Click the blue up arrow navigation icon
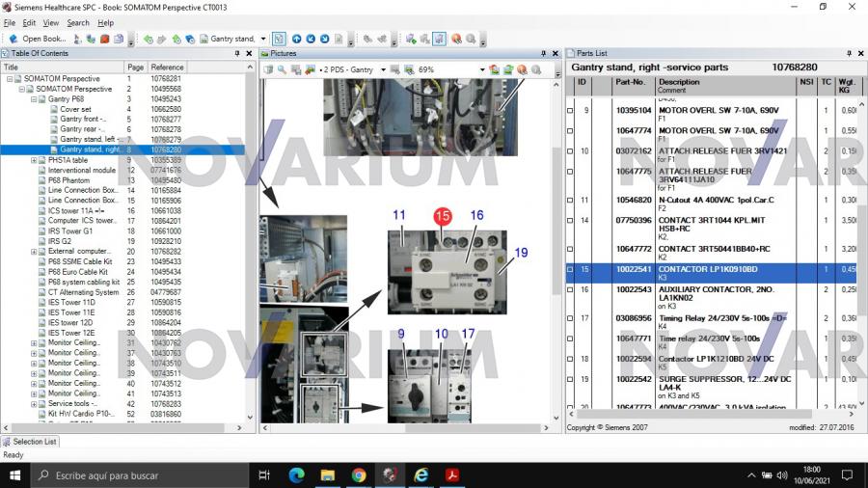The height and width of the screenshot is (488, 868). 297,39
